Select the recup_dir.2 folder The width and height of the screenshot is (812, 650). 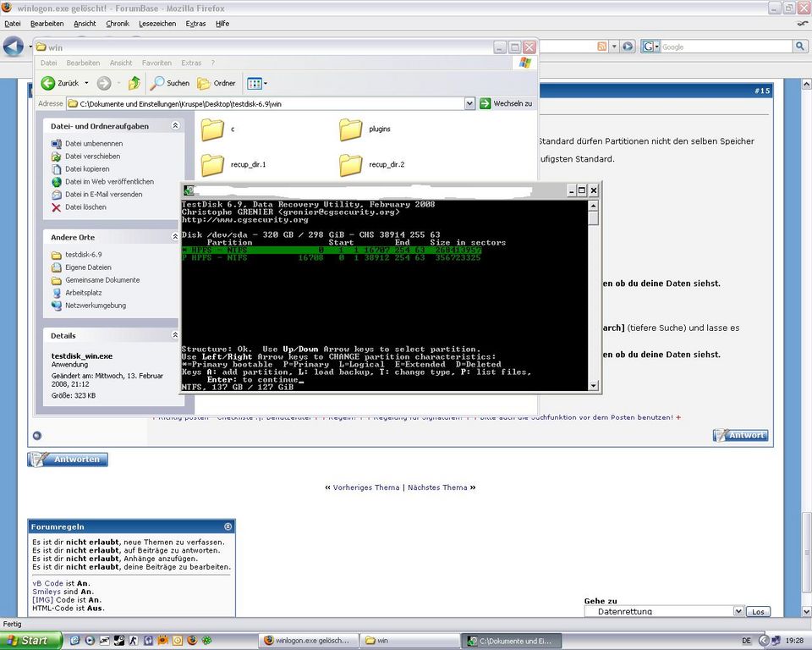click(372, 165)
